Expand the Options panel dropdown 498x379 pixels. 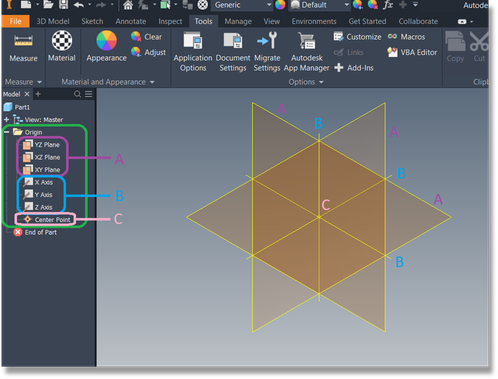pos(321,82)
